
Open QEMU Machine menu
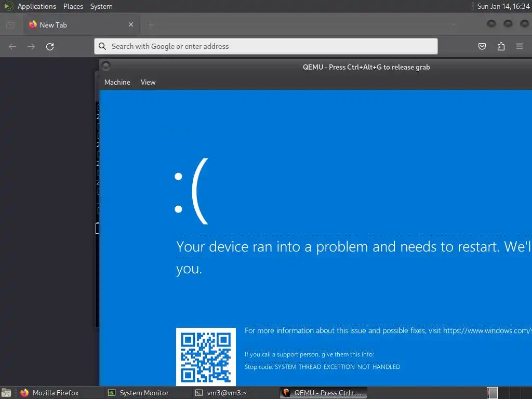(x=117, y=82)
